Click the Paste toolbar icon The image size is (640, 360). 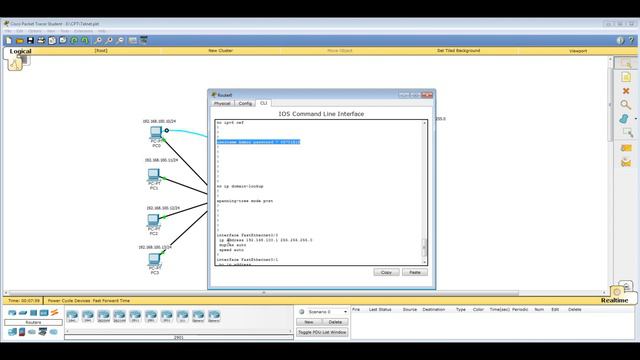63,40
